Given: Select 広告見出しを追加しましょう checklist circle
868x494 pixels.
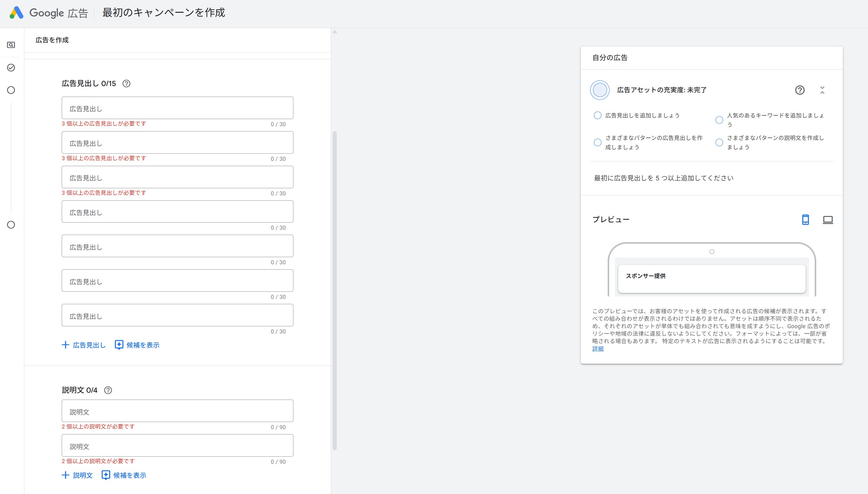Looking at the screenshot, I should pos(598,115).
